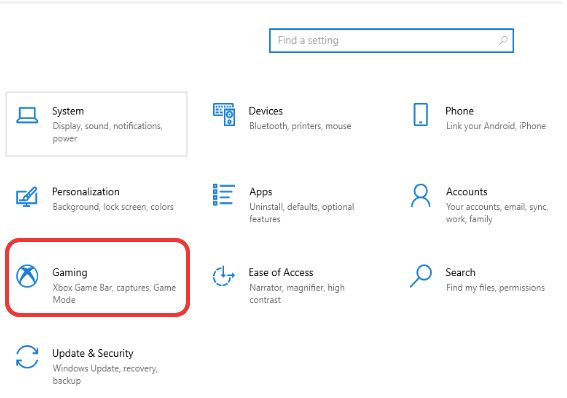Click the Personalization paintbrush icon
The image size is (567, 398).
point(27,196)
